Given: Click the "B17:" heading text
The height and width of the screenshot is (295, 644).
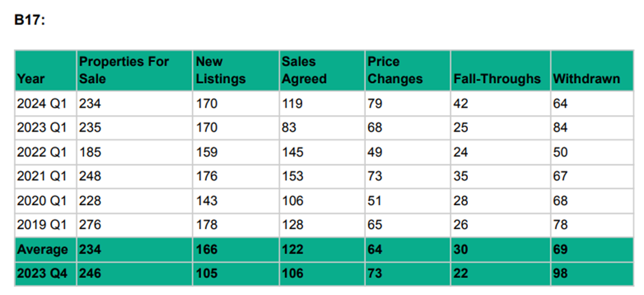Looking at the screenshot, I should click(x=28, y=20).
